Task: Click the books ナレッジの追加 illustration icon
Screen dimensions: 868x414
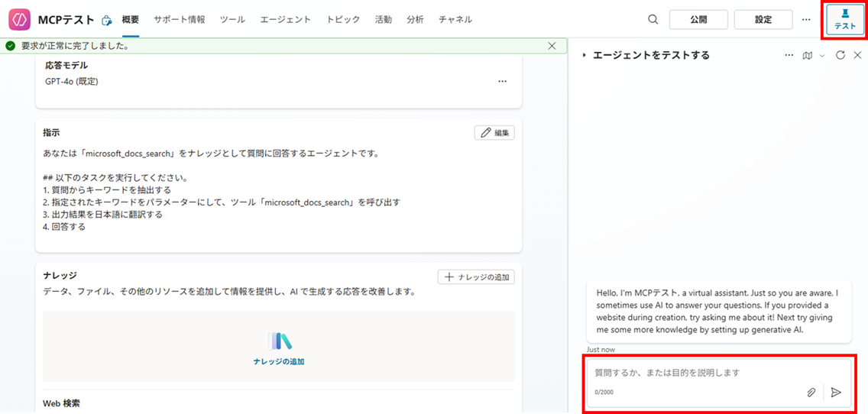Action: click(x=279, y=341)
